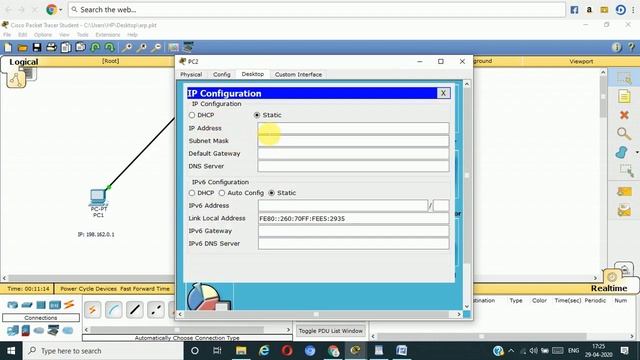Choose the Inspect magnifier tool
640x360 pixels.
tap(624, 133)
